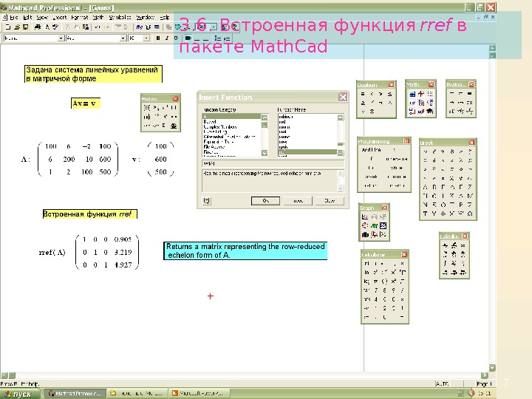The image size is (532, 399).
Task: Toggle Italic formatting
Action: 167,38
